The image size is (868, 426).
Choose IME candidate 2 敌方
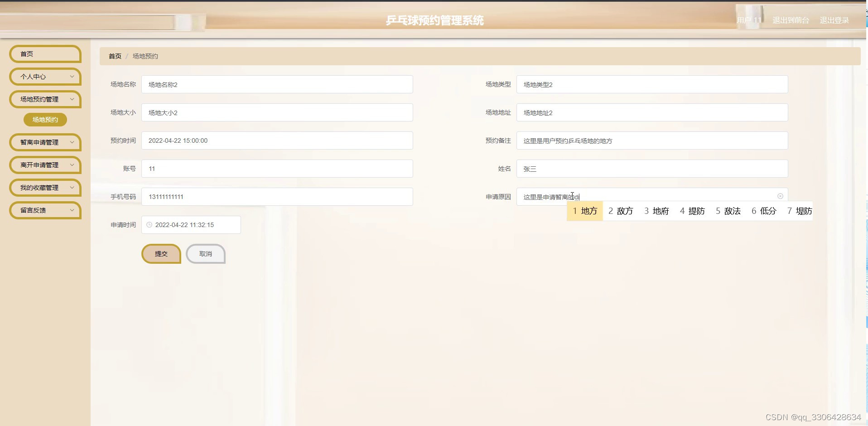(x=621, y=211)
